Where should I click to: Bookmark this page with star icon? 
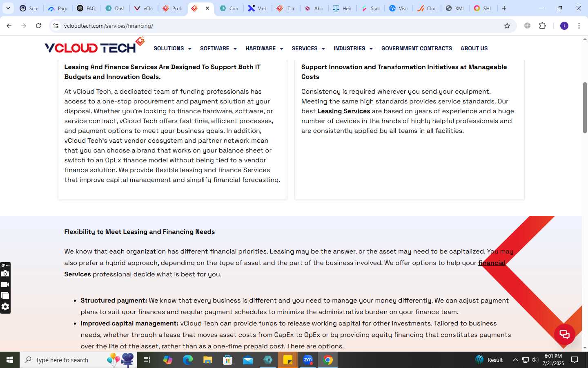click(507, 26)
